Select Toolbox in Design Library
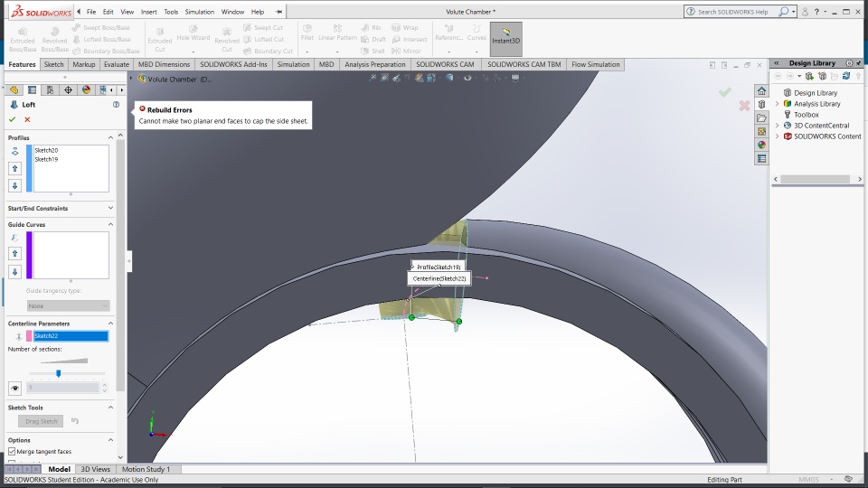 pos(806,115)
